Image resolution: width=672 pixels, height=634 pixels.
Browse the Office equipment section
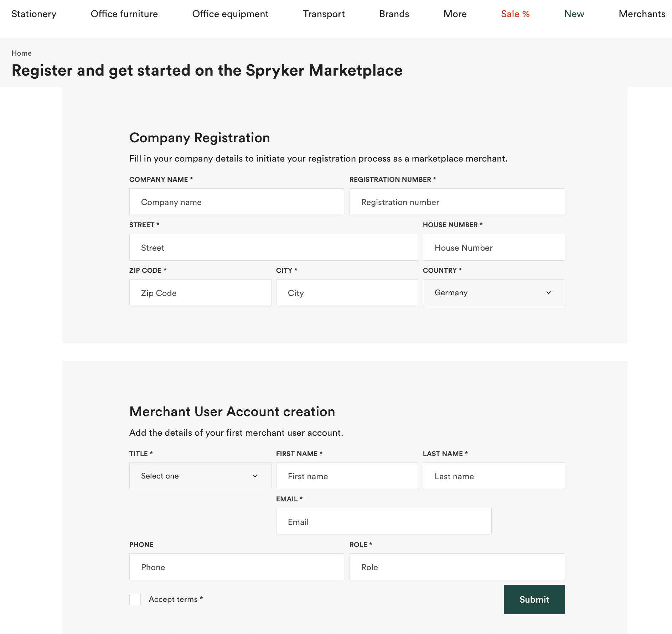[x=230, y=14]
